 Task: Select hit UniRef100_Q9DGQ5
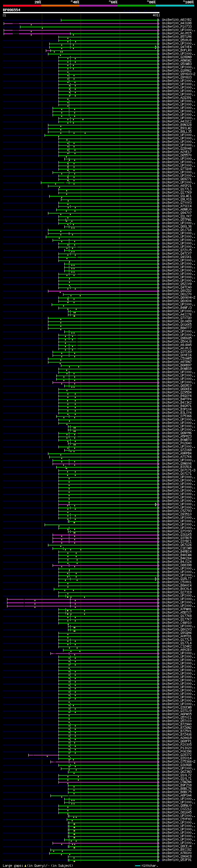click(176, 338)
